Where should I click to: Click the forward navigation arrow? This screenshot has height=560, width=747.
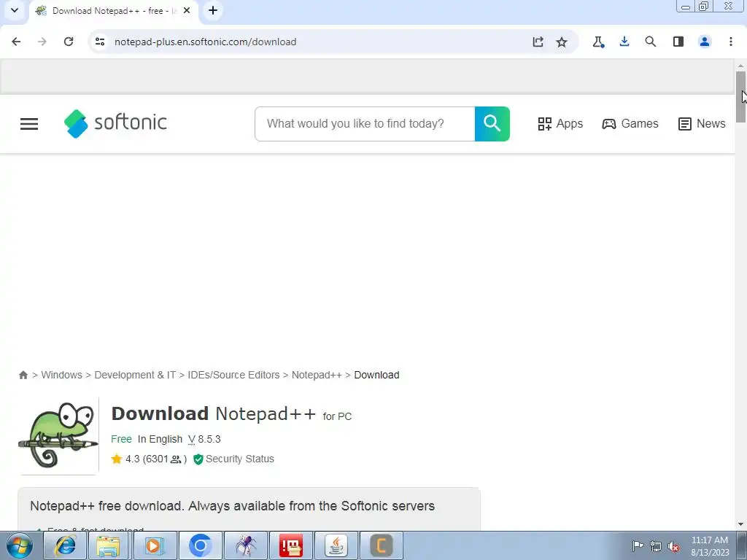(42, 42)
